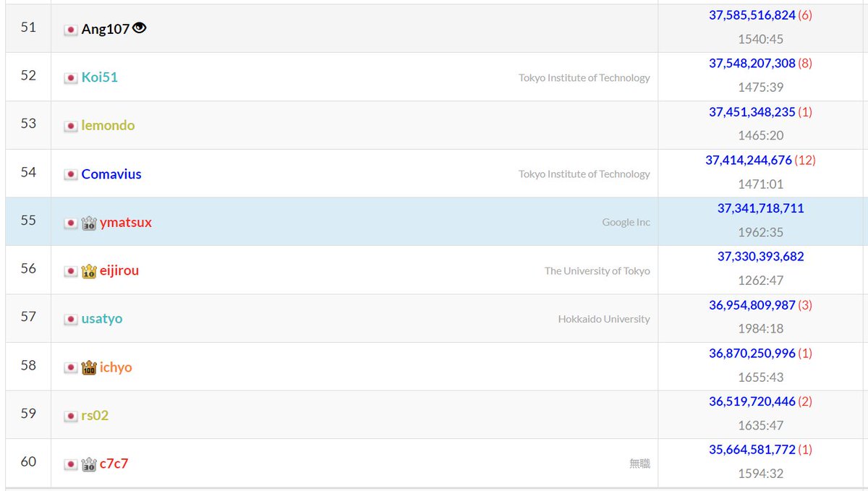Click the time 1540:45
This screenshot has width=868, height=491.
[x=760, y=39]
